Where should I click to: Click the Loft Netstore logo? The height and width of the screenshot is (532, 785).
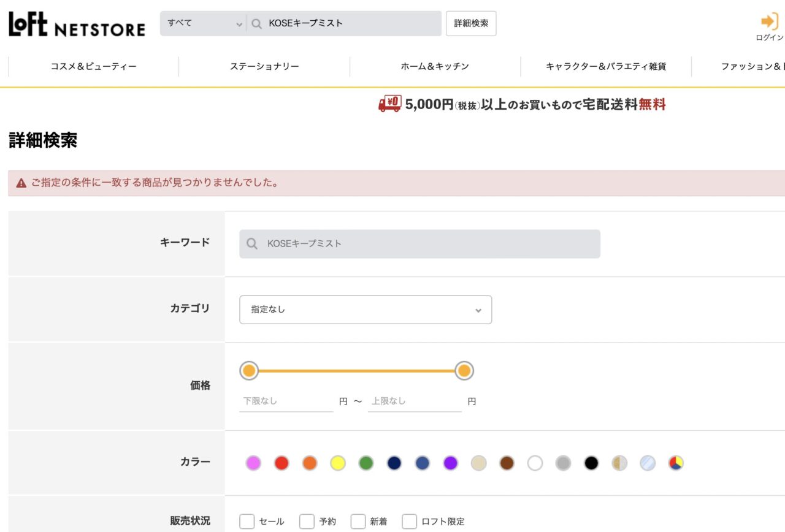[77, 25]
